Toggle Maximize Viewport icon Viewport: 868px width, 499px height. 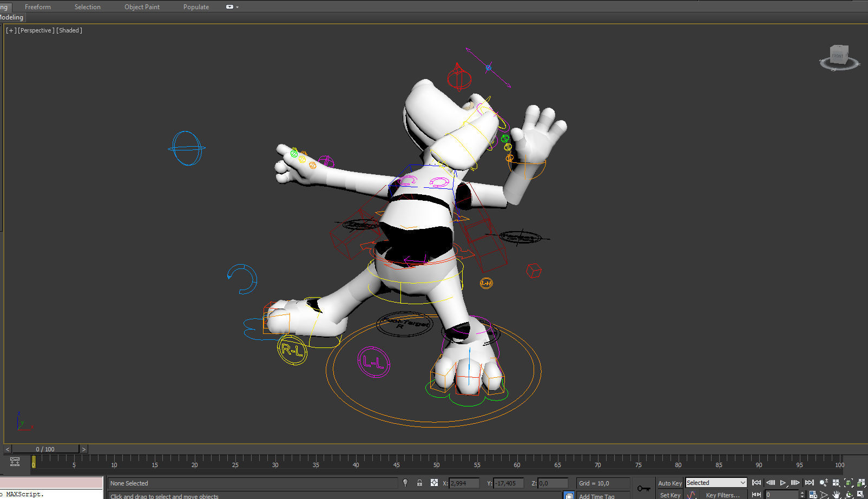tap(860, 494)
